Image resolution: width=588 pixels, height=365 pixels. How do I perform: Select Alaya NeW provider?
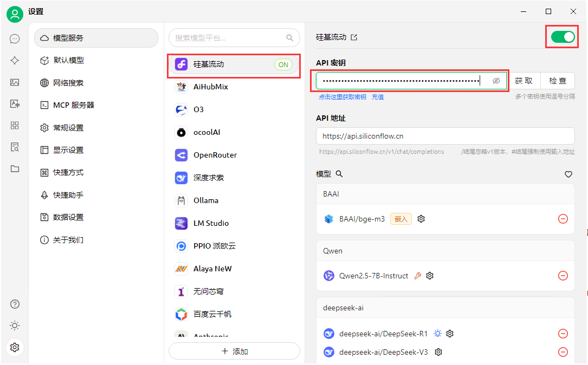234,269
